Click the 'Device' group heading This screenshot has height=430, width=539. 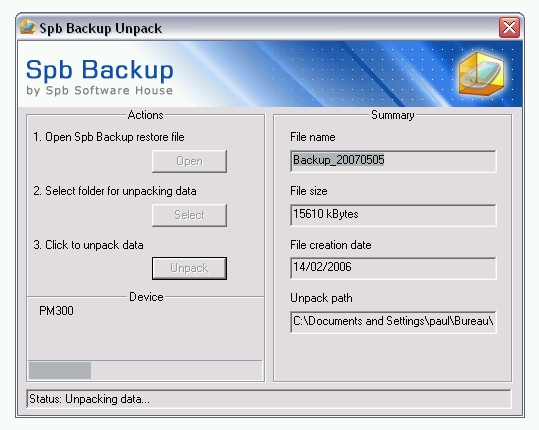coord(146,297)
